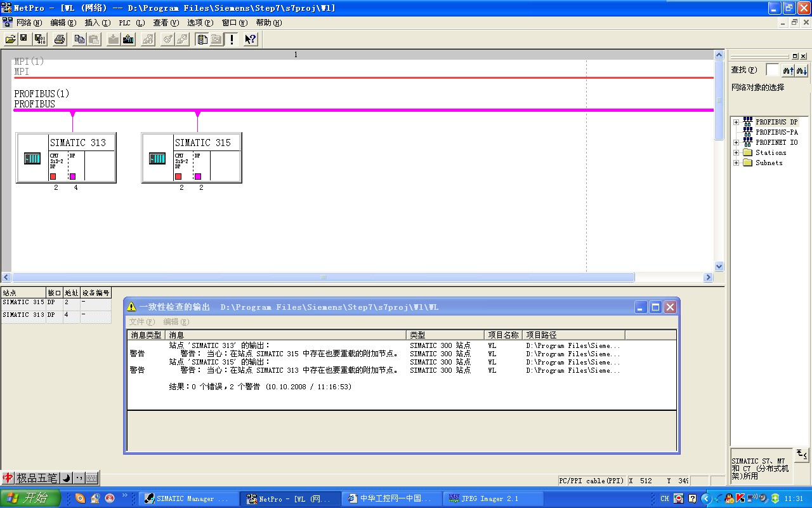Screen dimensions: 812x508
Task: Click the 项目名称 column header
Action: pos(504,335)
